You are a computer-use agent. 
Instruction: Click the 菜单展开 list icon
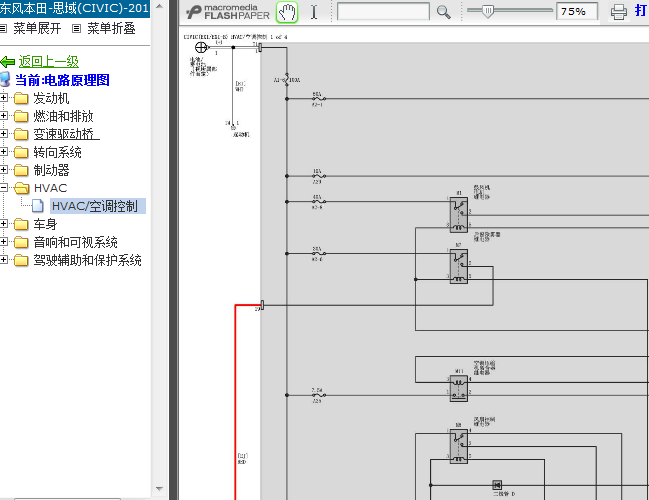pos(3,29)
